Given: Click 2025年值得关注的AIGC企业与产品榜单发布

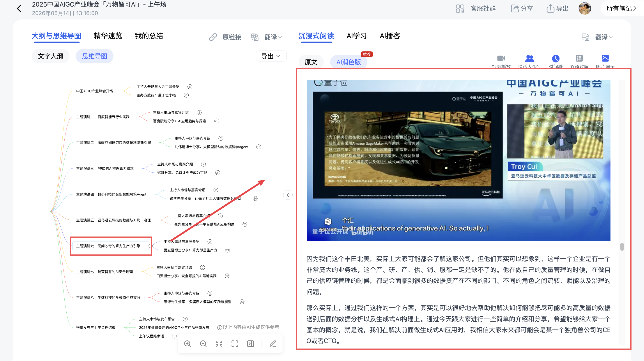Looking at the screenshot, I should click(x=174, y=328).
